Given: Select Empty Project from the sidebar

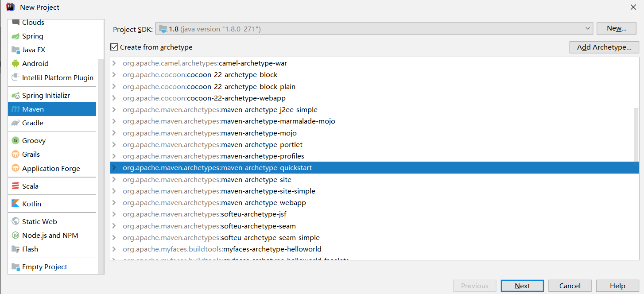Looking at the screenshot, I should (44, 267).
